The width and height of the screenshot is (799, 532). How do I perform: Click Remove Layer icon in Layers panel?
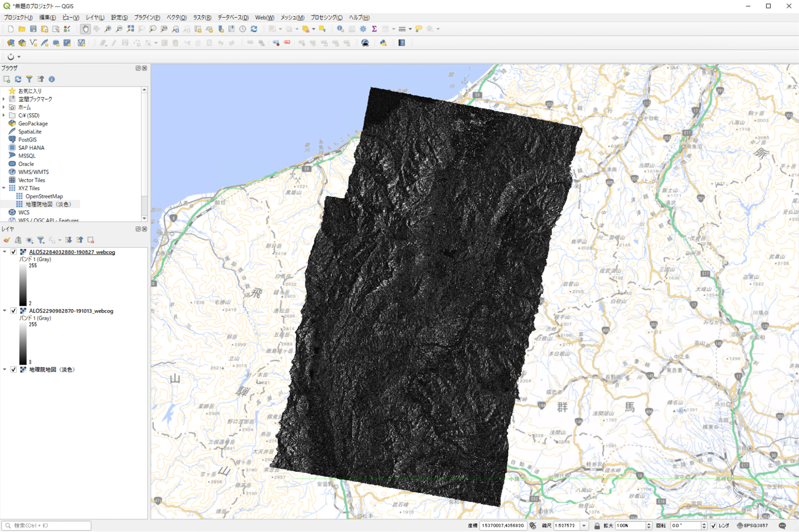click(x=91, y=240)
